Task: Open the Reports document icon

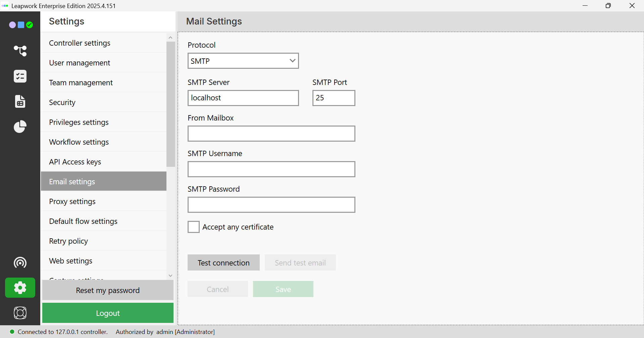Action: [20, 101]
